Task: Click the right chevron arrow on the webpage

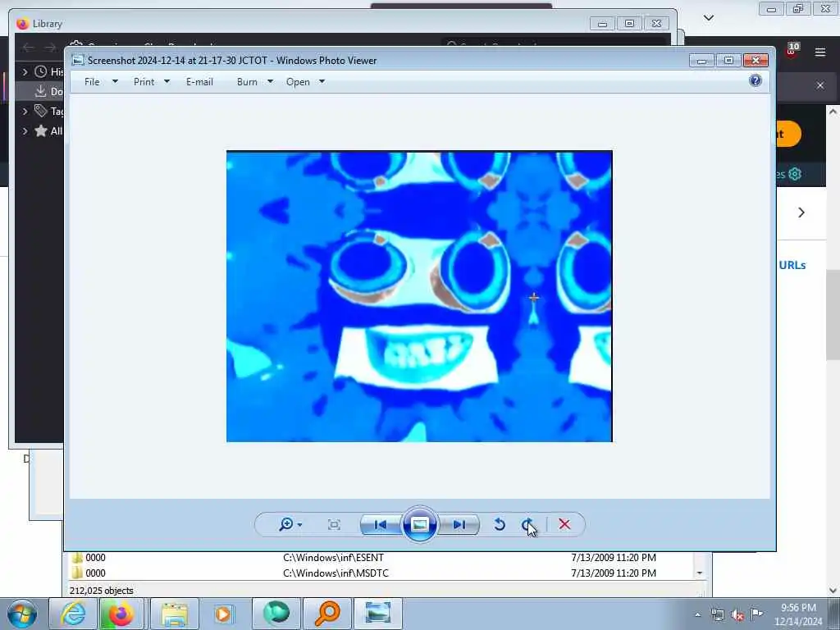Action: coord(801,212)
